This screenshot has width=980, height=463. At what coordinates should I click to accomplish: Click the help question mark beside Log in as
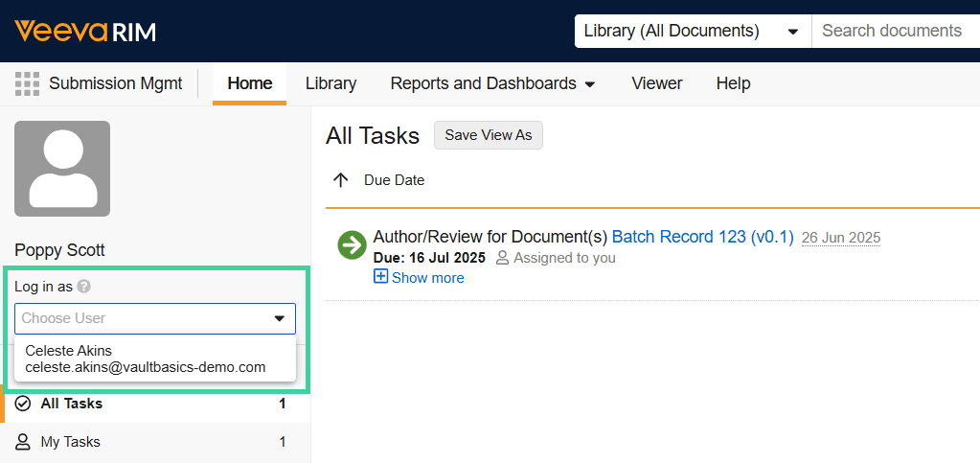[x=83, y=287]
